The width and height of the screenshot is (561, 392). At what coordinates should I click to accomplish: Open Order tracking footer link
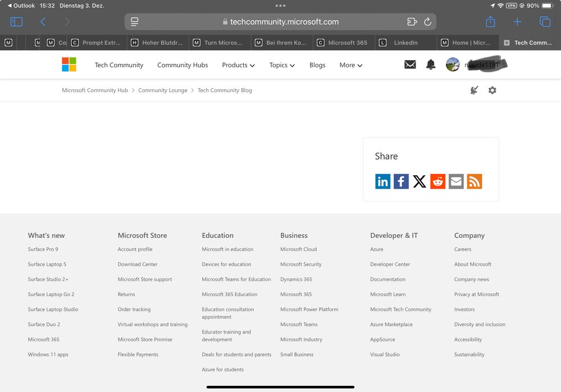pos(134,309)
